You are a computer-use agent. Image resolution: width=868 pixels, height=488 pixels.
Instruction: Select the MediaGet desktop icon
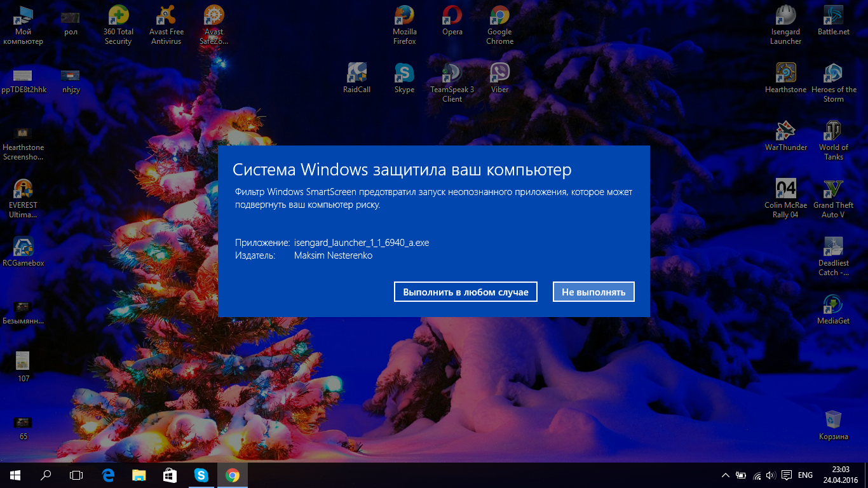coord(834,311)
